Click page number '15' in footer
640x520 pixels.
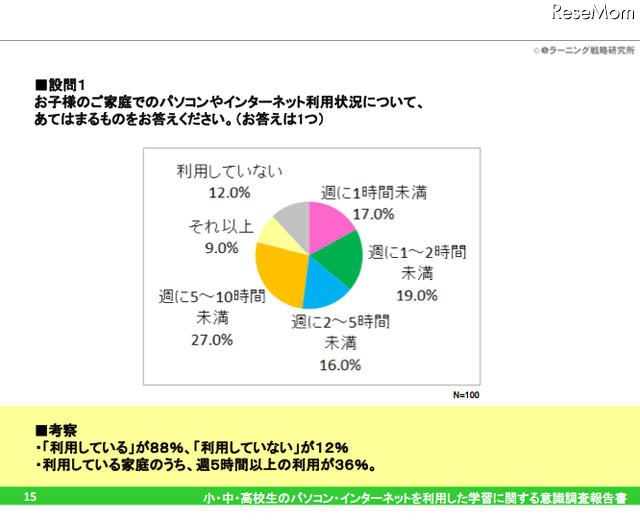pos(30,497)
